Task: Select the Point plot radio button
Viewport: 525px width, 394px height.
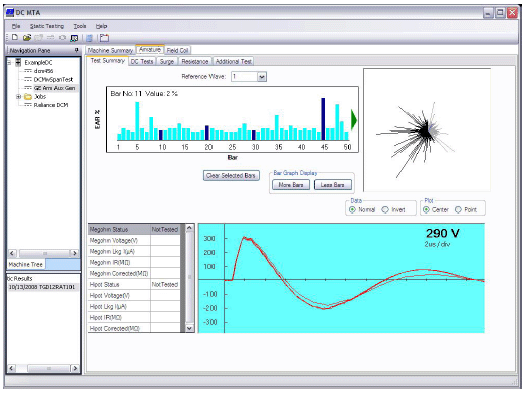Action: (458, 210)
